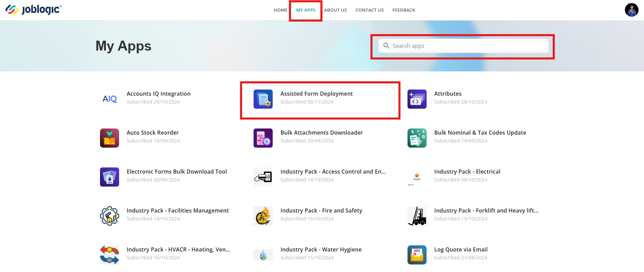Click the Joblogic logo

(x=33, y=10)
